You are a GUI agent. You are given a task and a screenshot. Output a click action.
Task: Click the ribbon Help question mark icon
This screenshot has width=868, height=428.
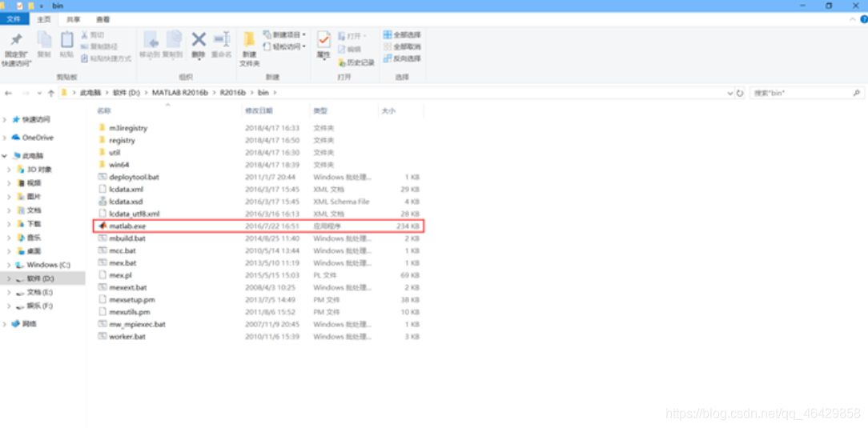tap(862, 19)
